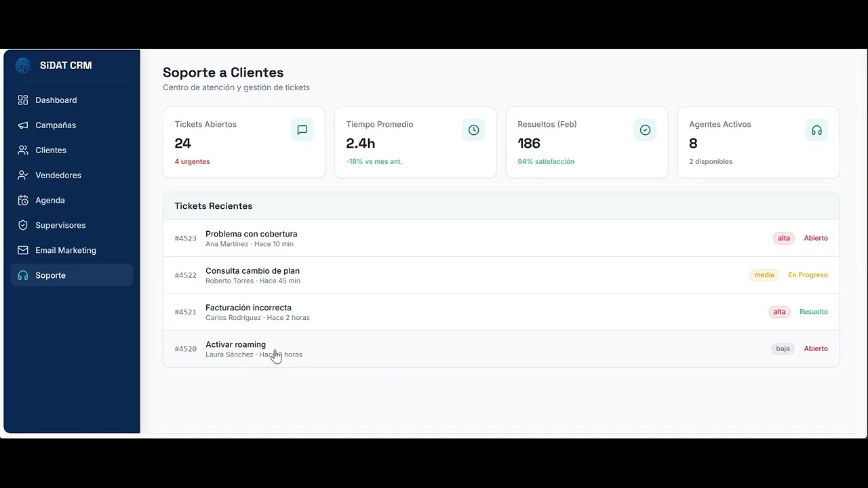Click the chat icon on Tickets Abiertos card
Image resolution: width=868 pixels, height=488 pixels.
tap(302, 129)
